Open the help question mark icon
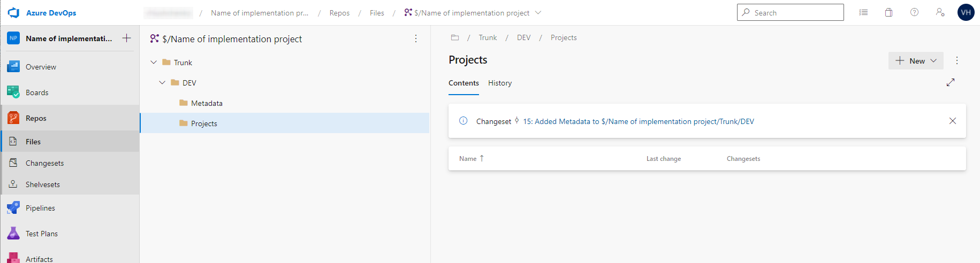 [x=914, y=12]
